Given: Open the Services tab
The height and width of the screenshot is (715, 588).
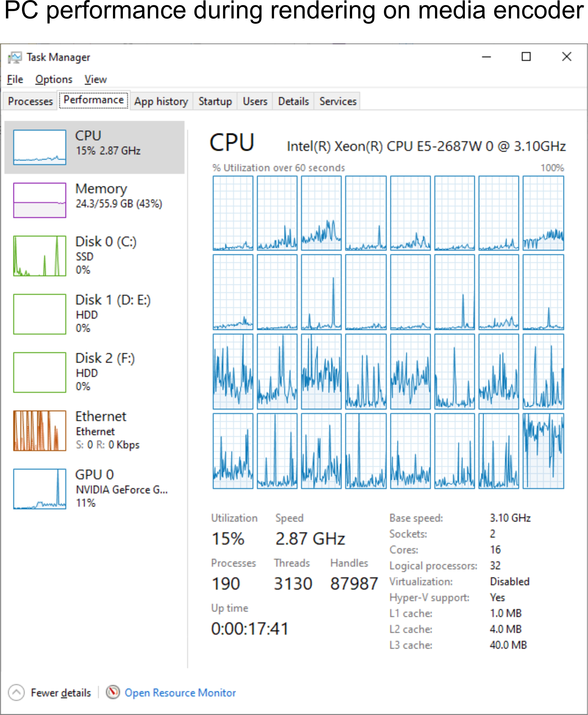Looking at the screenshot, I should coord(338,101).
